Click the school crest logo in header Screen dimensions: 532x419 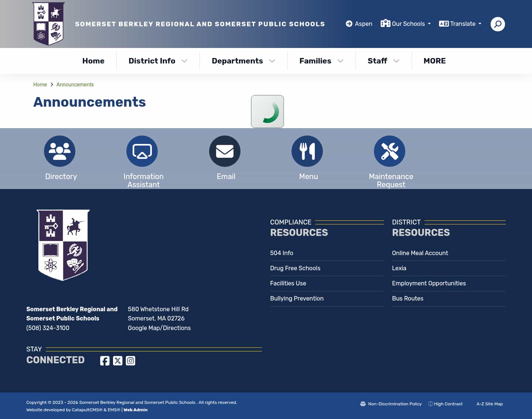48,24
